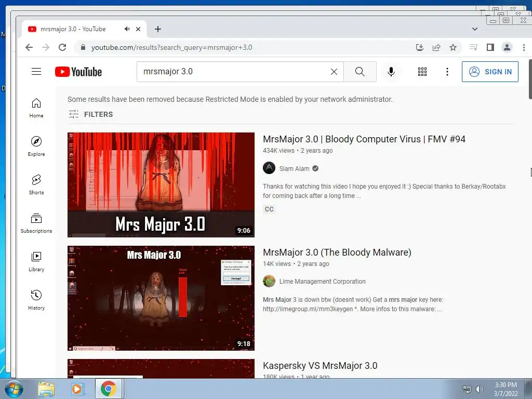Screen dimensions: 532x399
Task: Mute the tab via speaker icon
Action: 127,29
